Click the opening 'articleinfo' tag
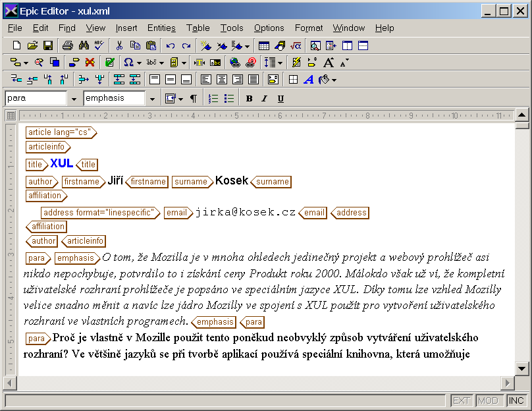This screenshot has height=411, width=532. point(48,147)
